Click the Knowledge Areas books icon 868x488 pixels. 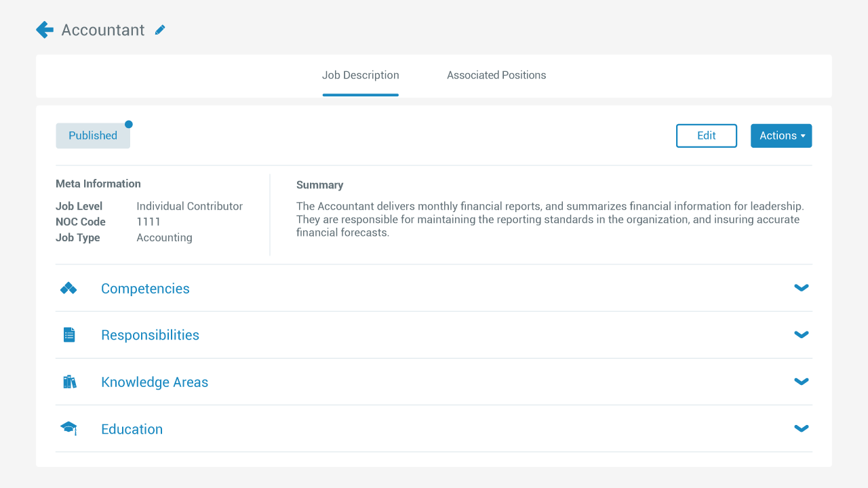click(x=69, y=382)
